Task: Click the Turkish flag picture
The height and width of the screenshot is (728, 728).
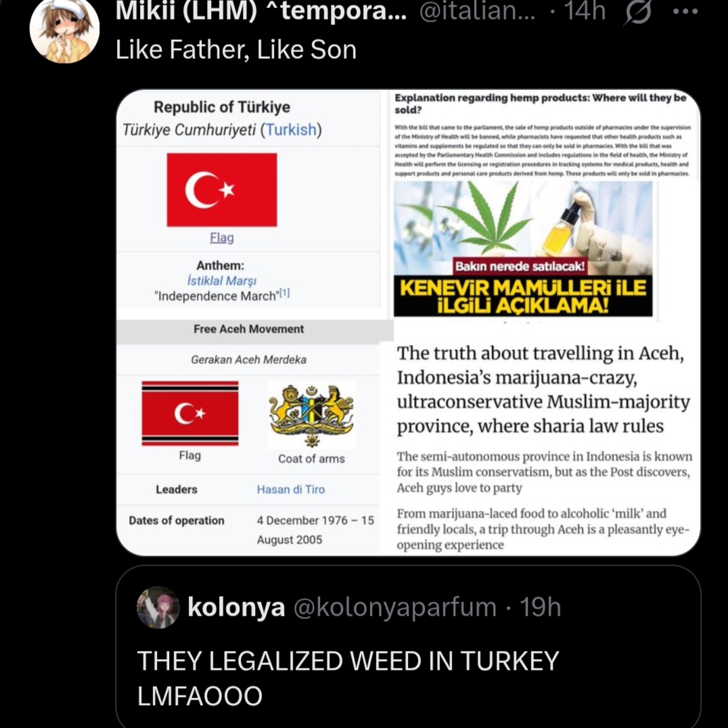Action: 222,190
